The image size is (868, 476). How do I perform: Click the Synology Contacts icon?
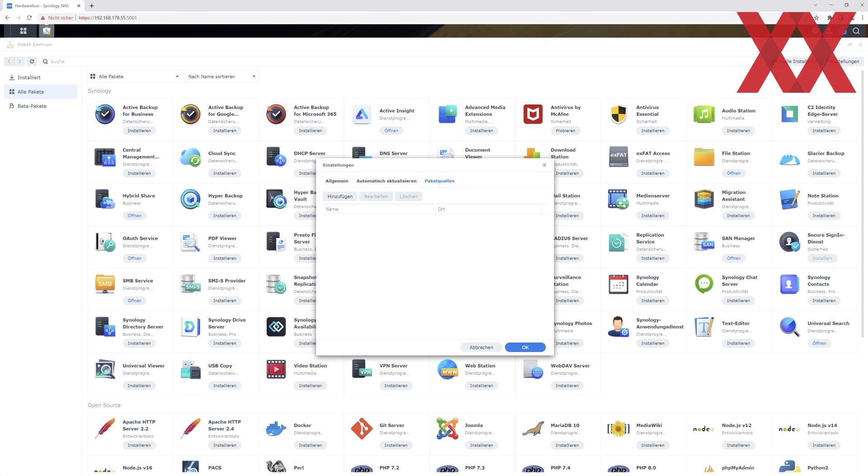pyautogui.click(x=790, y=285)
